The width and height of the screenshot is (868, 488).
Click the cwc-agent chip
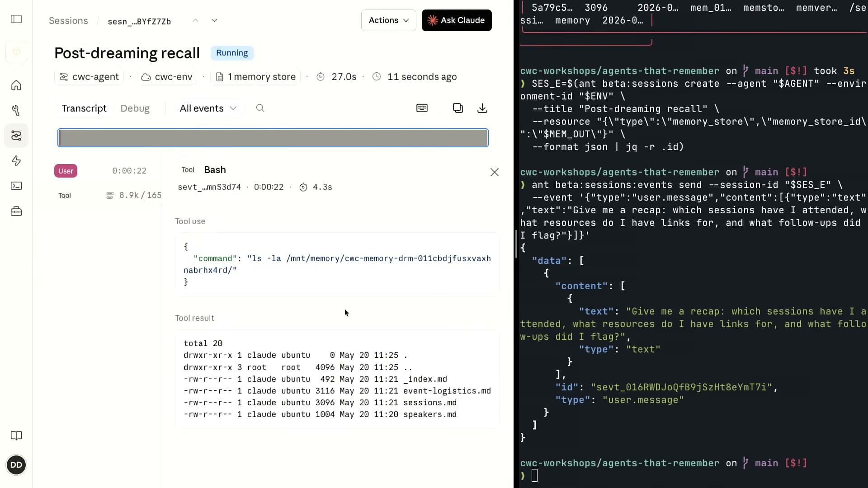pos(89,77)
